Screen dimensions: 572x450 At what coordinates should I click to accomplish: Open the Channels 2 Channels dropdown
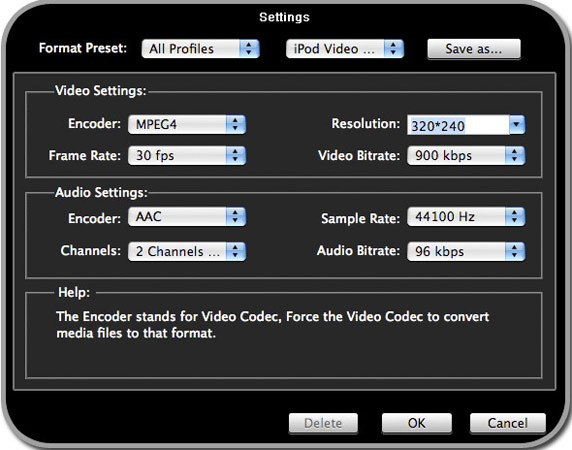[187, 251]
